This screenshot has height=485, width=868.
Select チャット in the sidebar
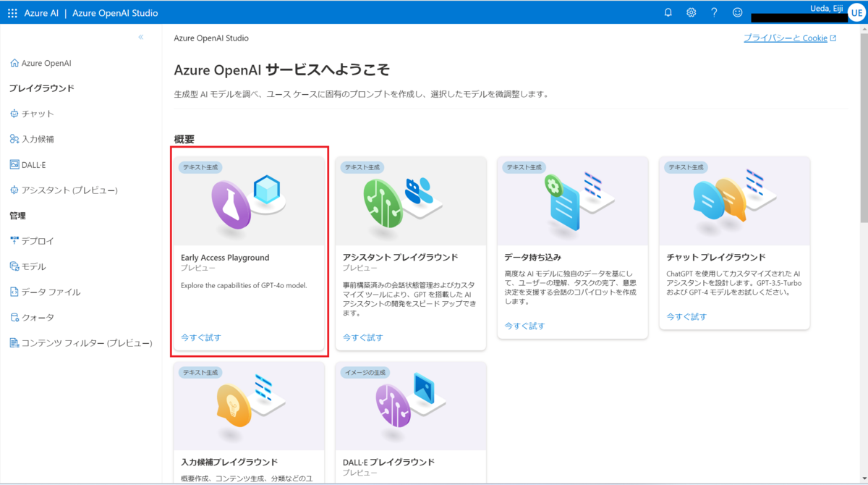tap(38, 114)
